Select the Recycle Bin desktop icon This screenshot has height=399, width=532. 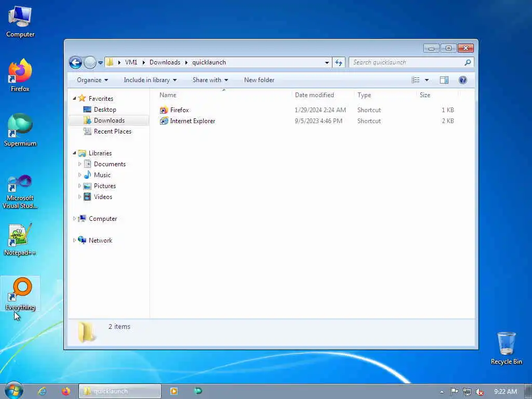[506, 349]
